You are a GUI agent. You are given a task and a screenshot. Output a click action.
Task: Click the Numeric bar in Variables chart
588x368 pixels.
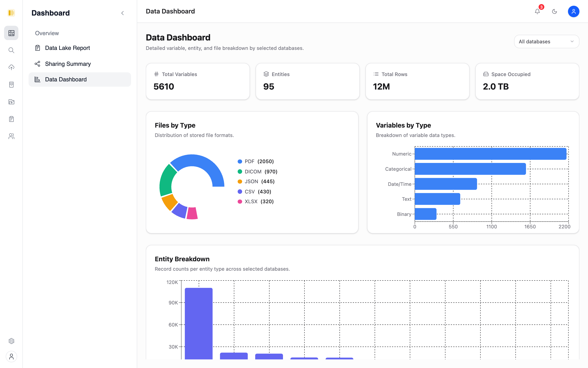pyautogui.click(x=490, y=154)
